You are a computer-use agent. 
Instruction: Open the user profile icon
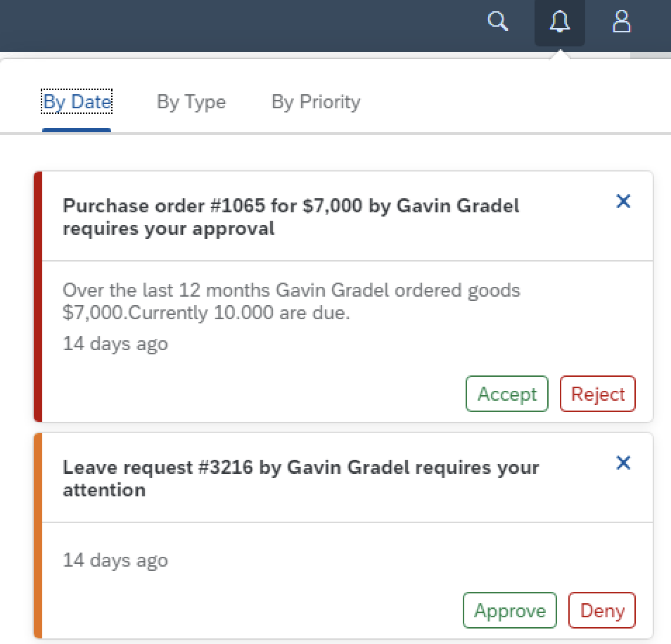click(622, 22)
